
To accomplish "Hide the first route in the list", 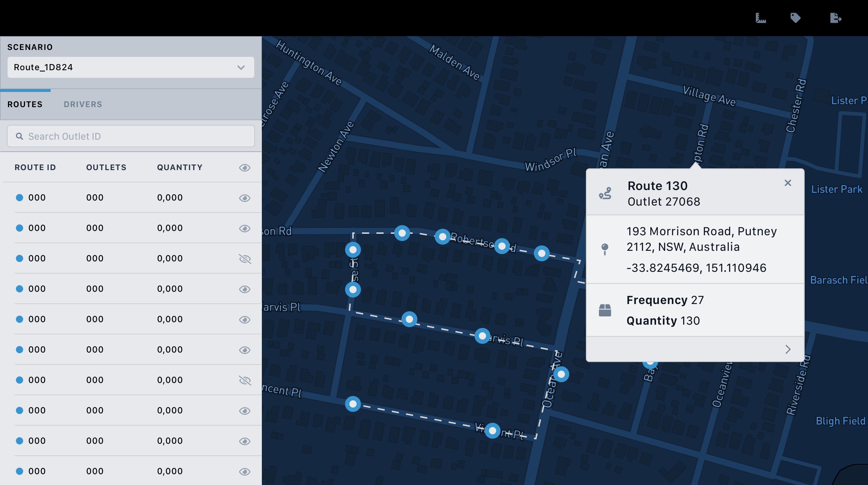I will pos(245,198).
